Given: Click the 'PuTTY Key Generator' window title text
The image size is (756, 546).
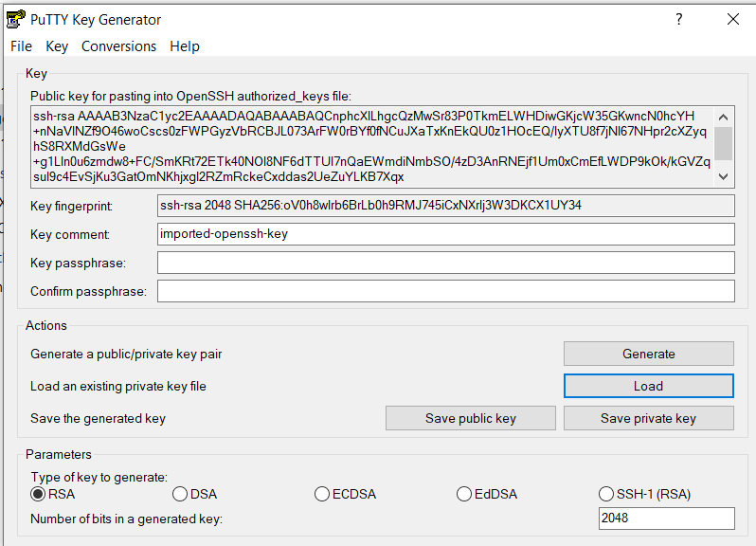Looking at the screenshot, I should [96, 20].
